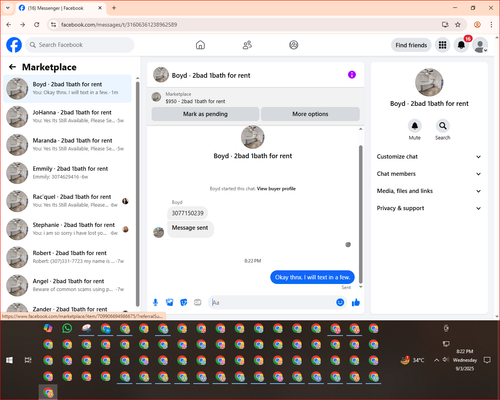Expand Privacy & support section
500x400 pixels.
tap(429, 208)
